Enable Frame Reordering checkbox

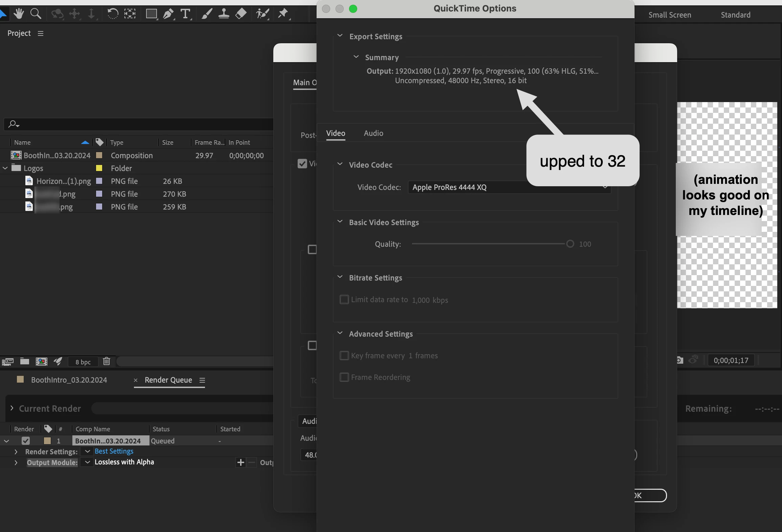(344, 377)
